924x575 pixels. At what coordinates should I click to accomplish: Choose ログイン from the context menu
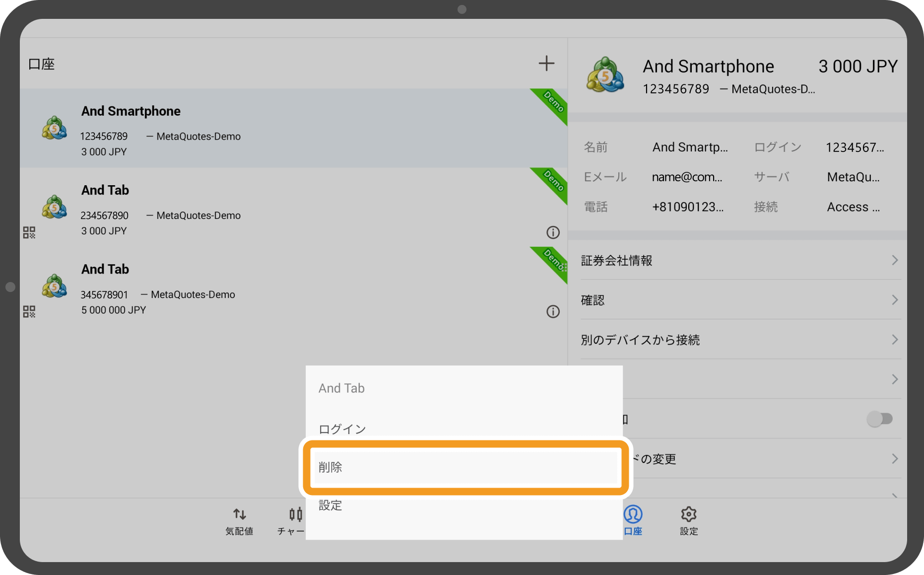464,429
